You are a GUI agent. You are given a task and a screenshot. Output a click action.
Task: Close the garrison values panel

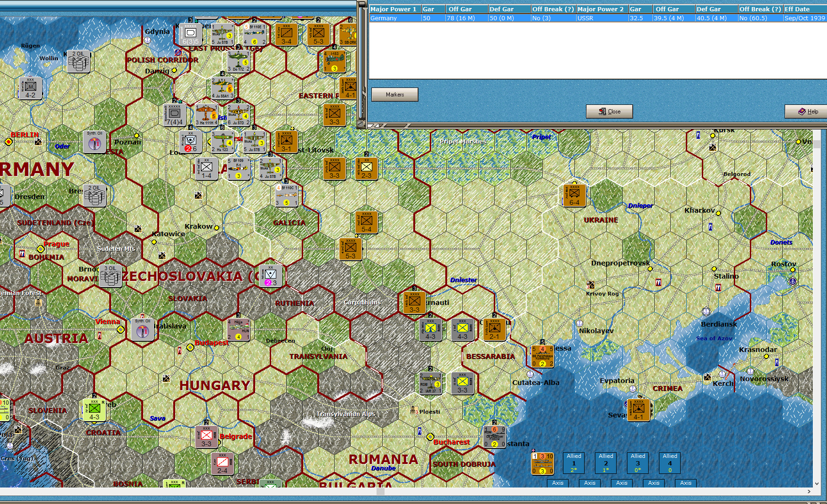tap(610, 112)
